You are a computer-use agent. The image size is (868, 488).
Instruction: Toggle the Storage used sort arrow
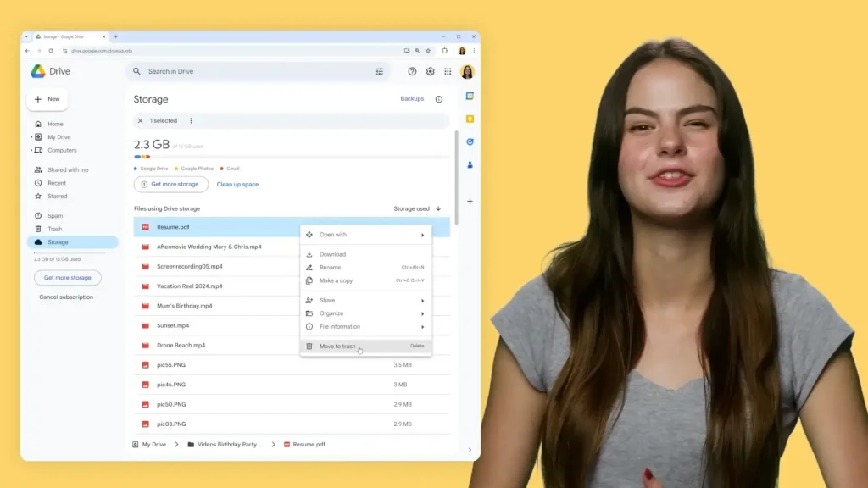point(438,208)
